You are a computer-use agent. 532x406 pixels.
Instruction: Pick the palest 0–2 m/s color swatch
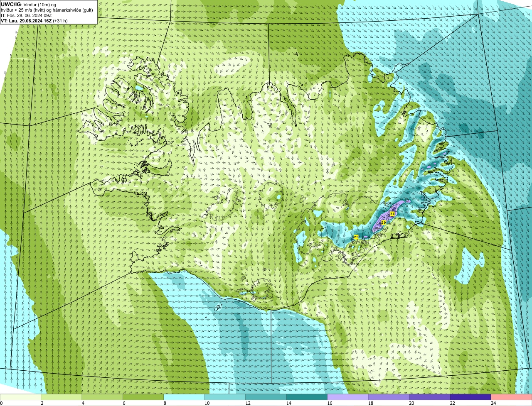pos(20,397)
